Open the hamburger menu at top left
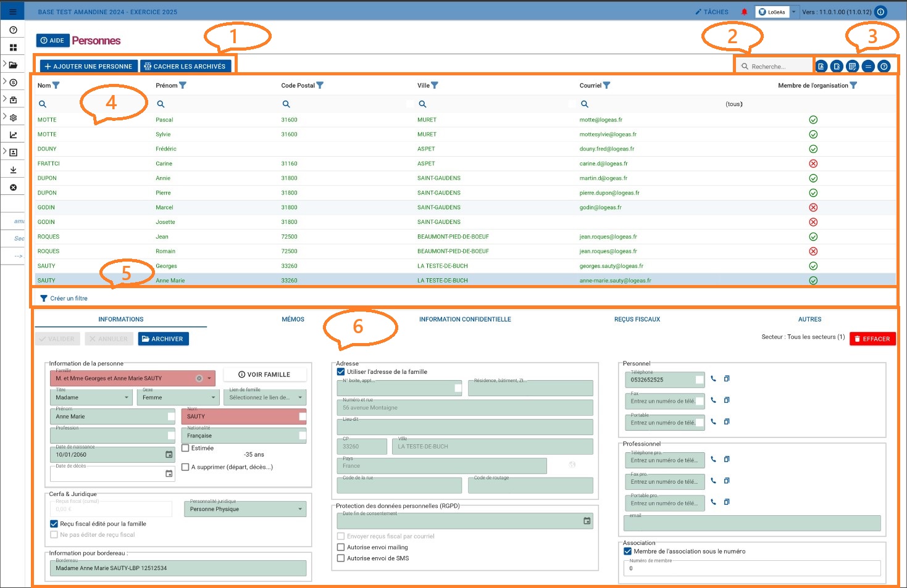907x588 pixels. (12, 11)
